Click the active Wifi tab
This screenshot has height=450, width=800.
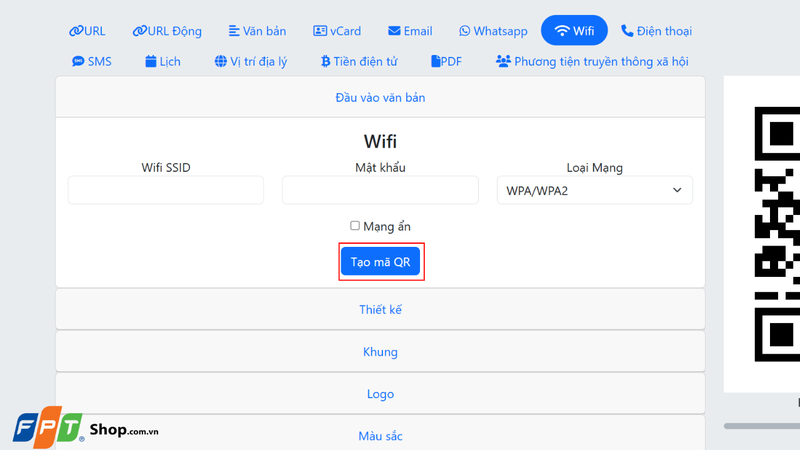[574, 31]
